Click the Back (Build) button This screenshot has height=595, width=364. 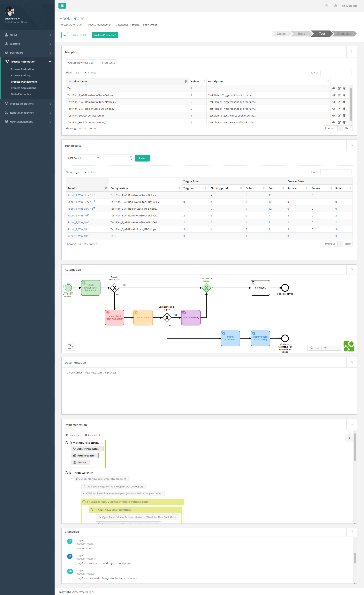[x=80, y=35]
